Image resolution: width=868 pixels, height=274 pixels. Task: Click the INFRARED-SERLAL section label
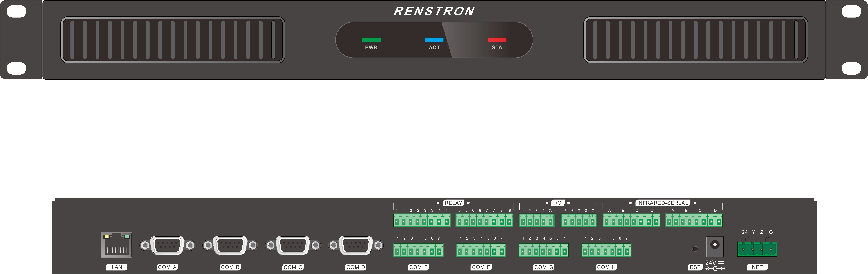[x=662, y=203]
